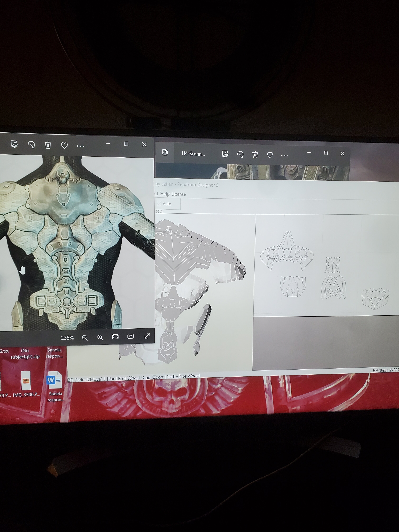Click Edit image icon in H4-Scann window

click(225, 154)
